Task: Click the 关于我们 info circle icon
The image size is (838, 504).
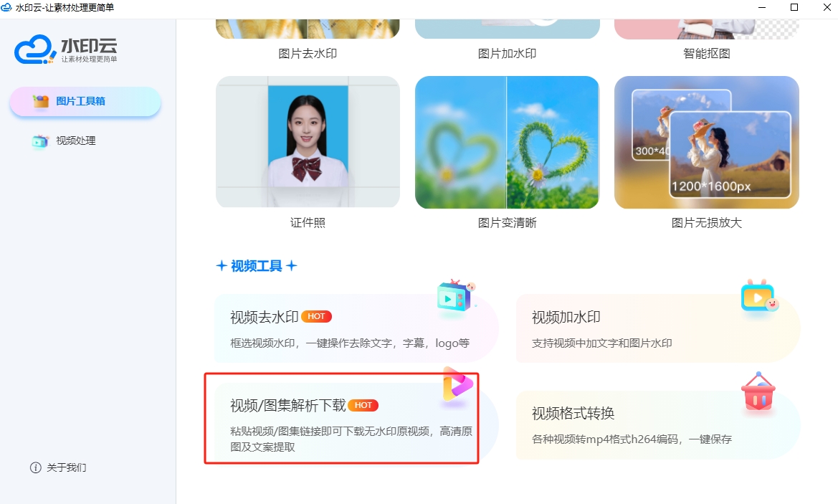Action: coord(36,467)
